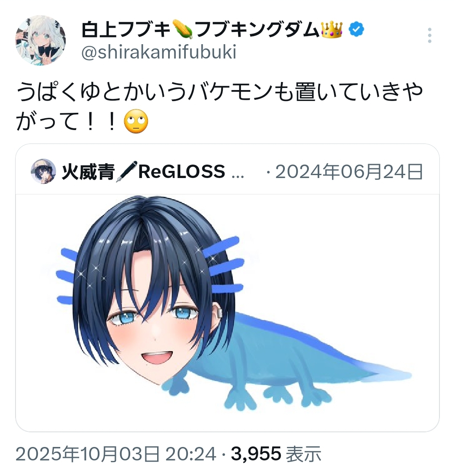455x476 pixels.
Task: Click the corn emoji in display name
Action: coord(182,30)
